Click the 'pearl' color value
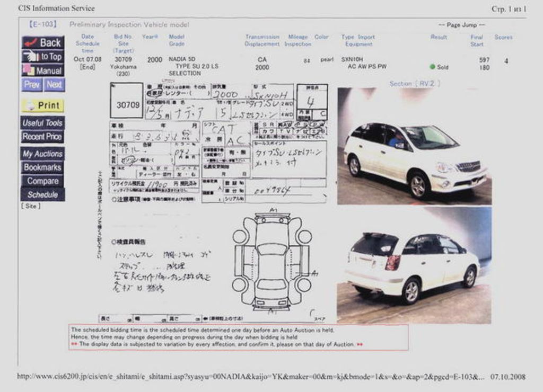This screenshot has height=392, width=543. coord(327,59)
